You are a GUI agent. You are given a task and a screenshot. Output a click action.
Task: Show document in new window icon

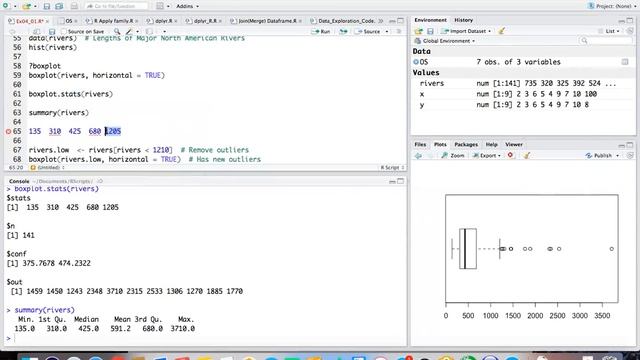click(x=36, y=31)
